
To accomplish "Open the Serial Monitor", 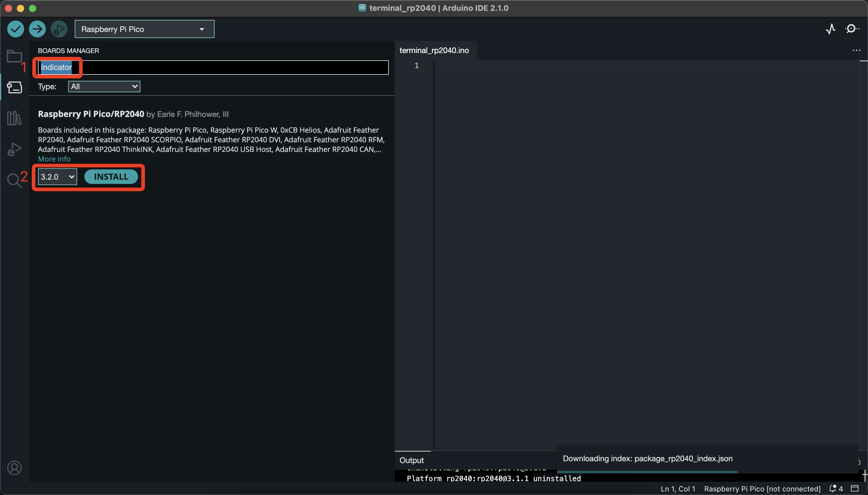I will tap(852, 29).
